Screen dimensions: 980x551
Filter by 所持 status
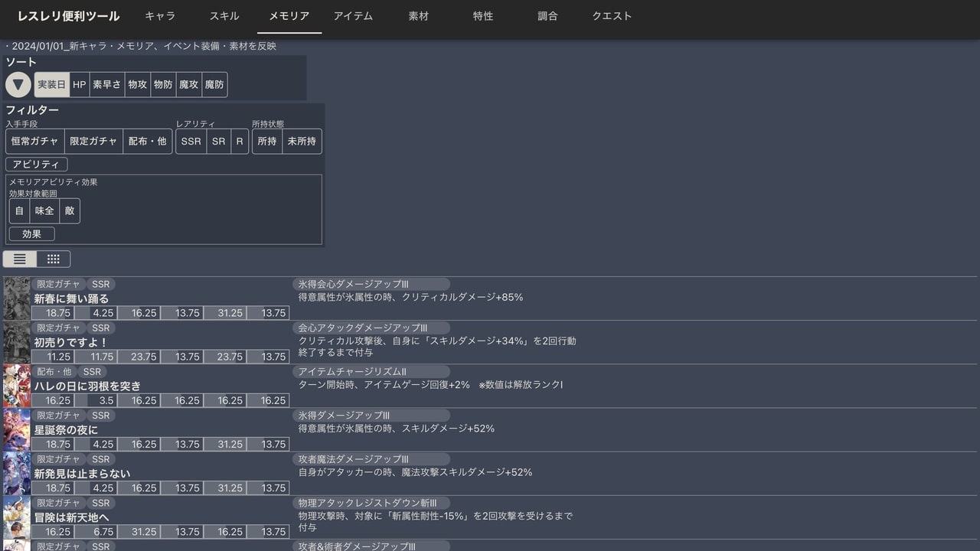267,142
